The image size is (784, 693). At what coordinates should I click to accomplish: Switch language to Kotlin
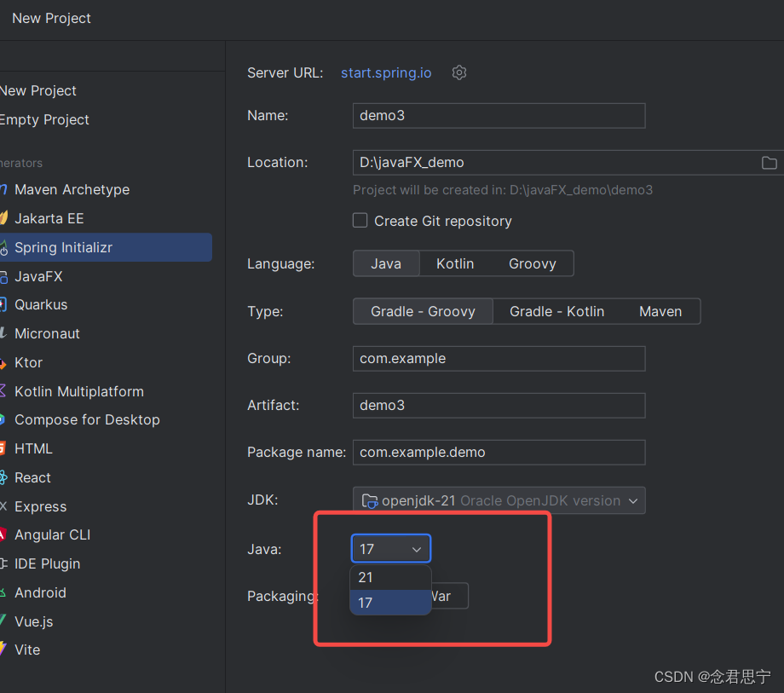coord(454,263)
